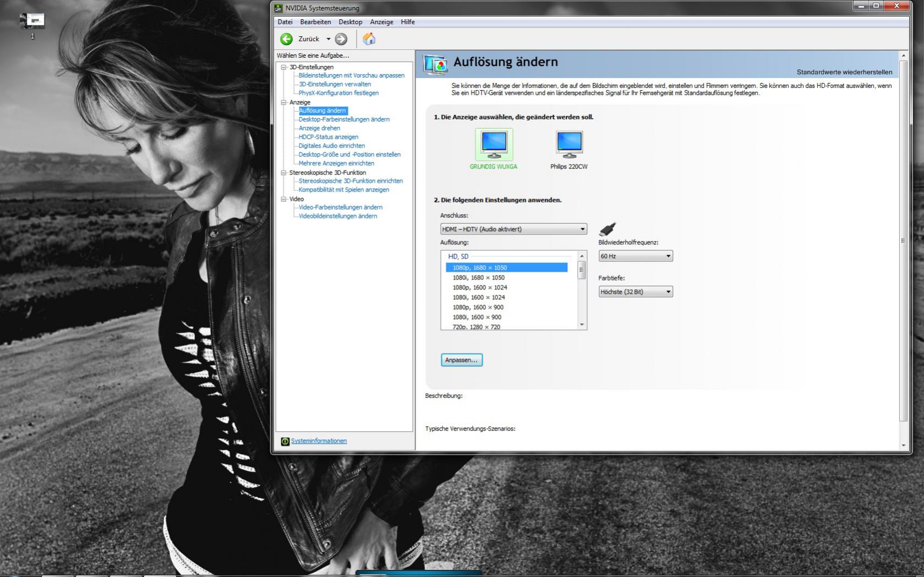The image size is (924, 577).
Task: Open the Bearbeiten menu
Action: point(315,22)
